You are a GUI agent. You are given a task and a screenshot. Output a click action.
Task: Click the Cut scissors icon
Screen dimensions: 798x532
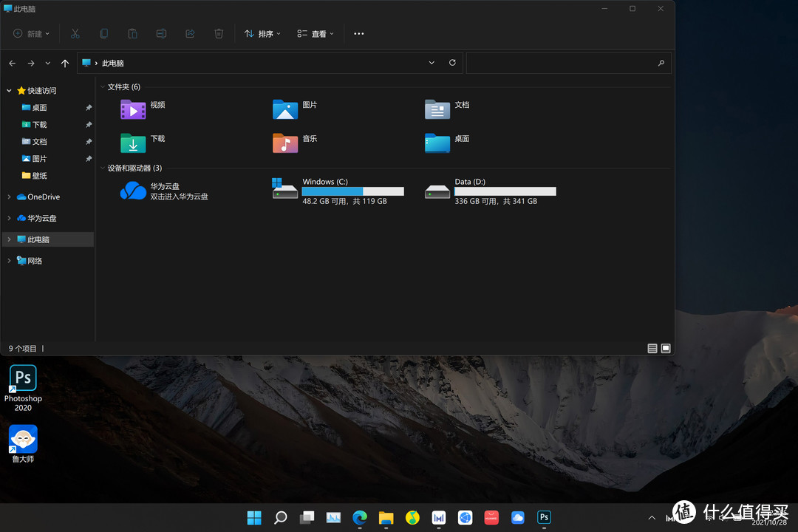[x=75, y=33]
